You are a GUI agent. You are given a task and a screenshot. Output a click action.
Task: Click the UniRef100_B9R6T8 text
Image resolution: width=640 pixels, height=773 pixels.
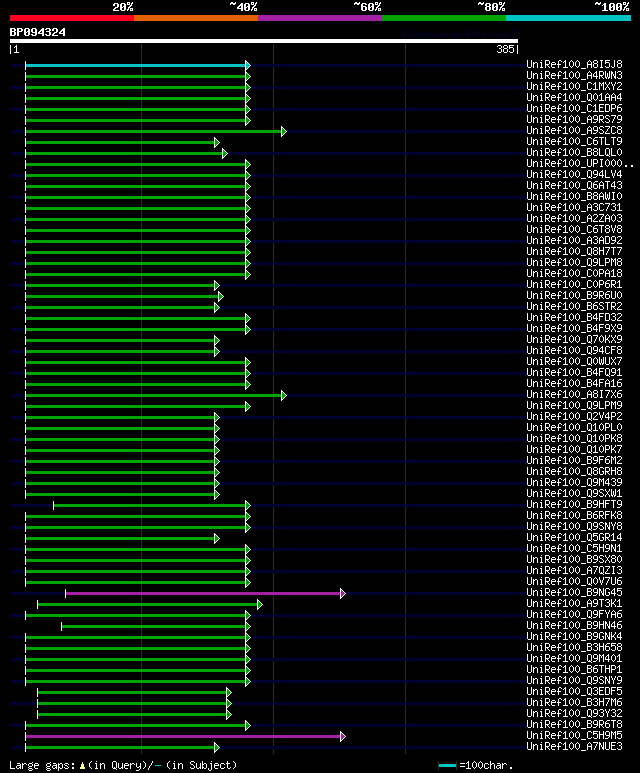coord(574,724)
